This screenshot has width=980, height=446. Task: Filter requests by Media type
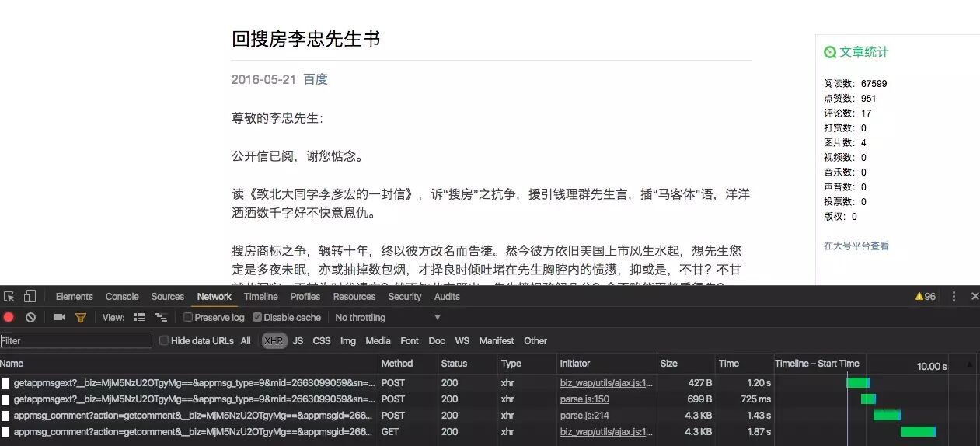(x=378, y=340)
